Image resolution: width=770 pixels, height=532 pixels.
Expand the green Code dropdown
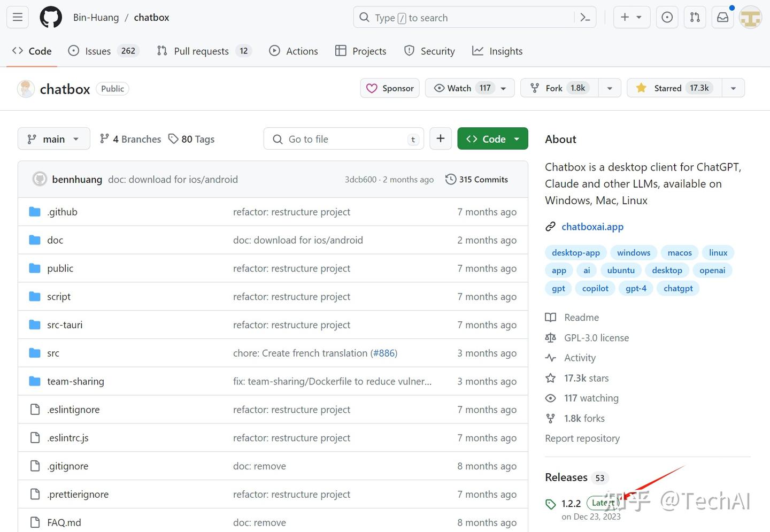pos(492,139)
